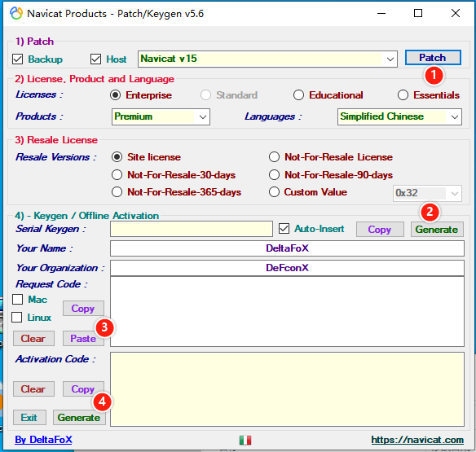Image resolution: width=476 pixels, height=452 pixels.
Task: Select the Educational license radio button
Action: [x=298, y=95]
